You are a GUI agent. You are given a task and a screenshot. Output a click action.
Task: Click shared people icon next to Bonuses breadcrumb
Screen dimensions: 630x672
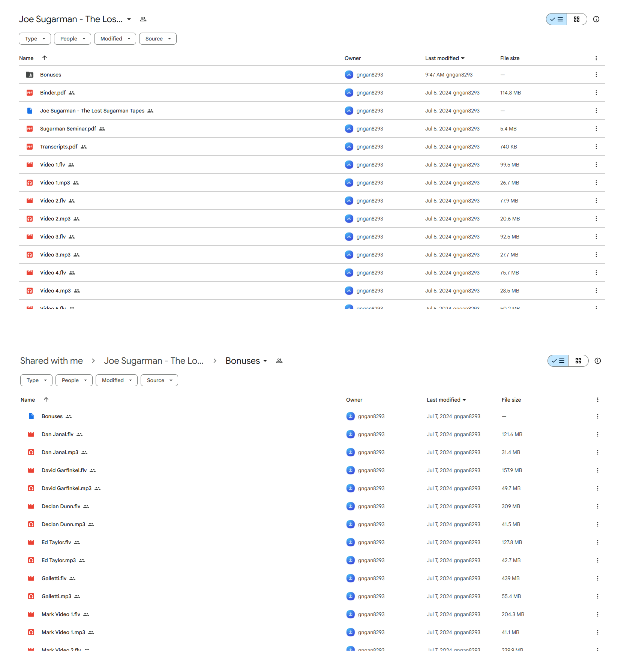tap(279, 361)
